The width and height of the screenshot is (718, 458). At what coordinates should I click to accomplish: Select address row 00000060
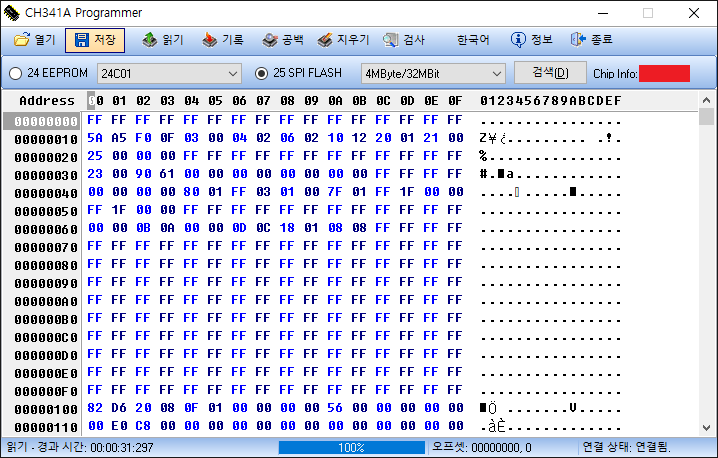point(46,229)
